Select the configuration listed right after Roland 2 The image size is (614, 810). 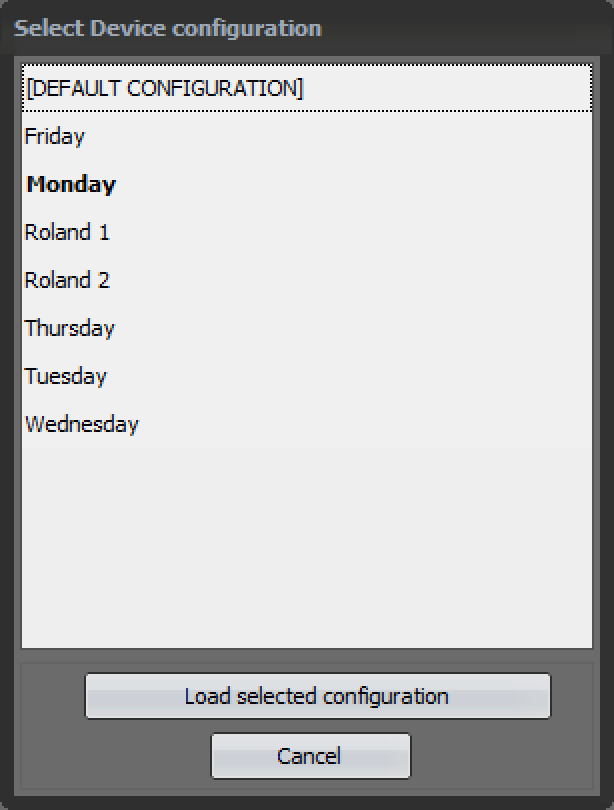point(307,328)
